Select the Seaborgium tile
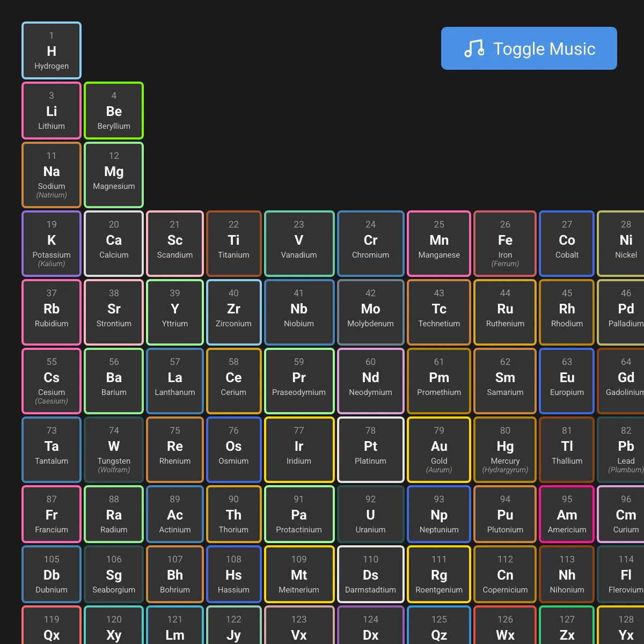The image size is (644, 644). click(x=114, y=574)
